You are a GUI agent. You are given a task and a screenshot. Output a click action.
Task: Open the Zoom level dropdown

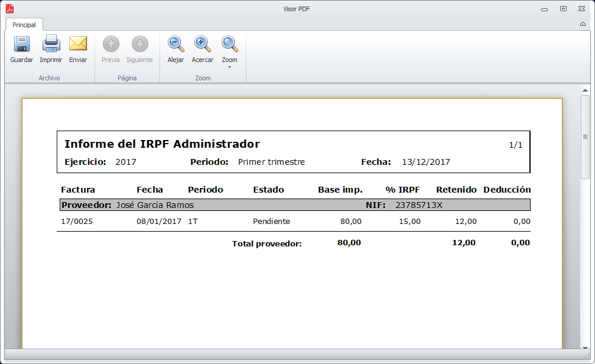coord(229,51)
